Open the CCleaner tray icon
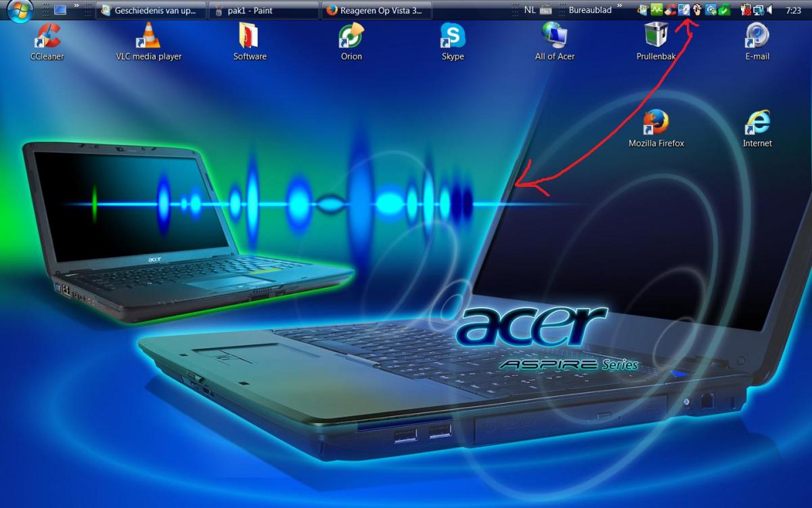The width and height of the screenshot is (812, 508). tap(670, 10)
